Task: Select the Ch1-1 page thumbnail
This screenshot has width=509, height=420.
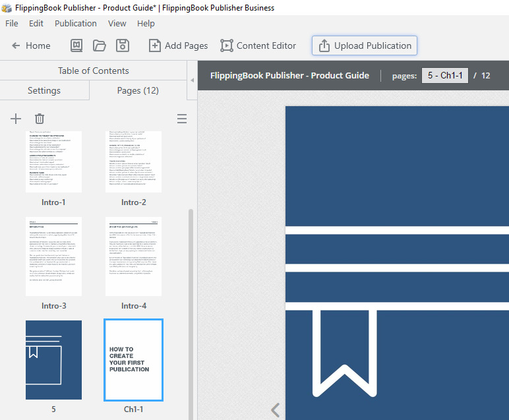Action: [133, 360]
